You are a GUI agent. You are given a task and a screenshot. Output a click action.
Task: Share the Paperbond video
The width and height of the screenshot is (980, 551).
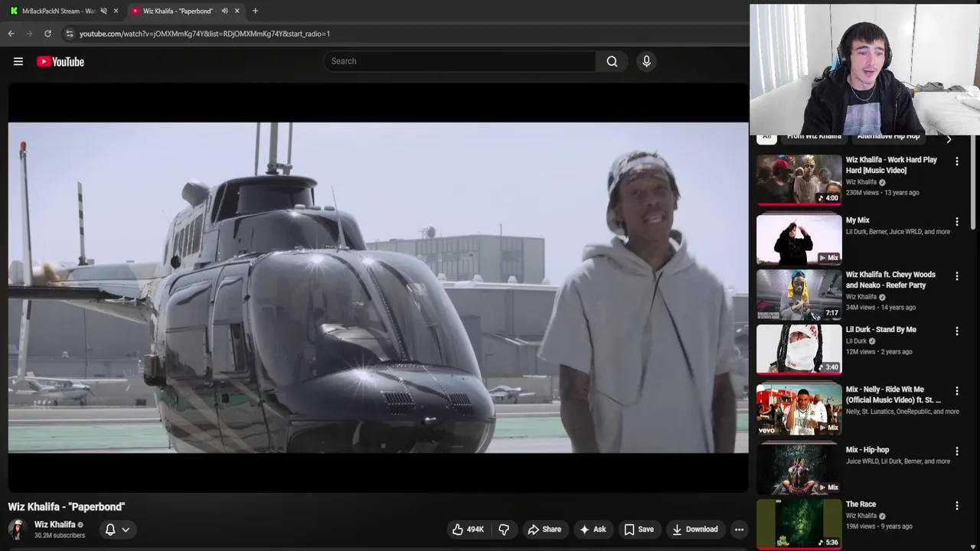544,529
